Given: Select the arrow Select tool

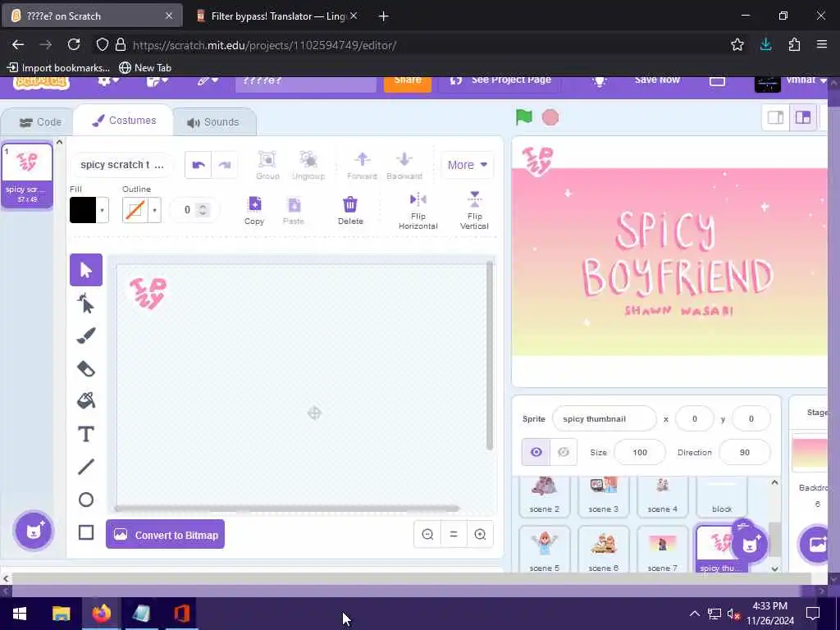Looking at the screenshot, I should [x=85, y=270].
